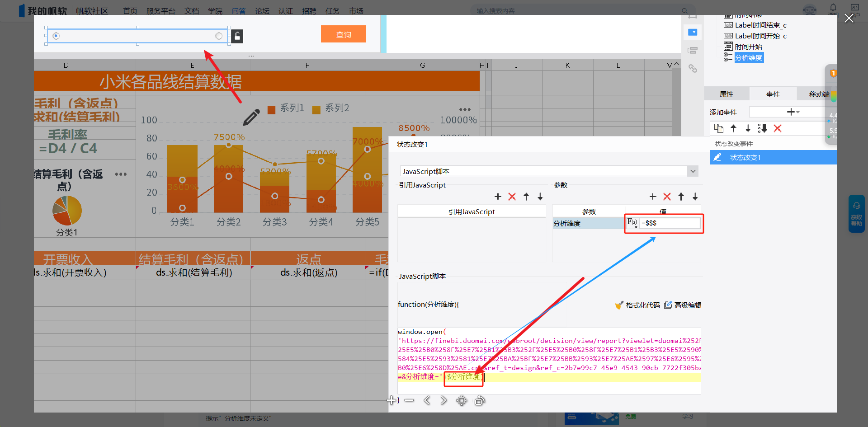Move parameter up arrow
The height and width of the screenshot is (427, 868).
click(681, 197)
